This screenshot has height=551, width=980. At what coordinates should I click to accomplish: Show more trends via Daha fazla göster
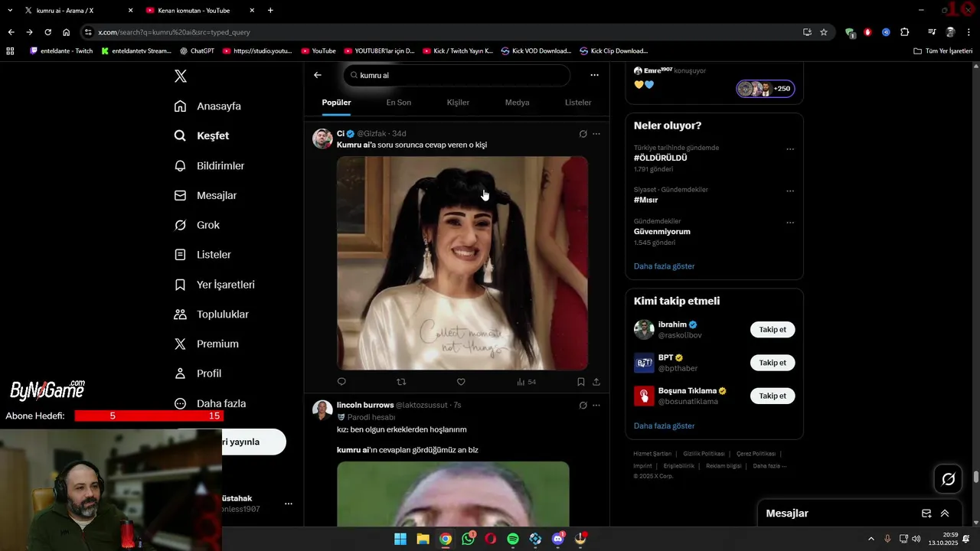pyautogui.click(x=664, y=266)
